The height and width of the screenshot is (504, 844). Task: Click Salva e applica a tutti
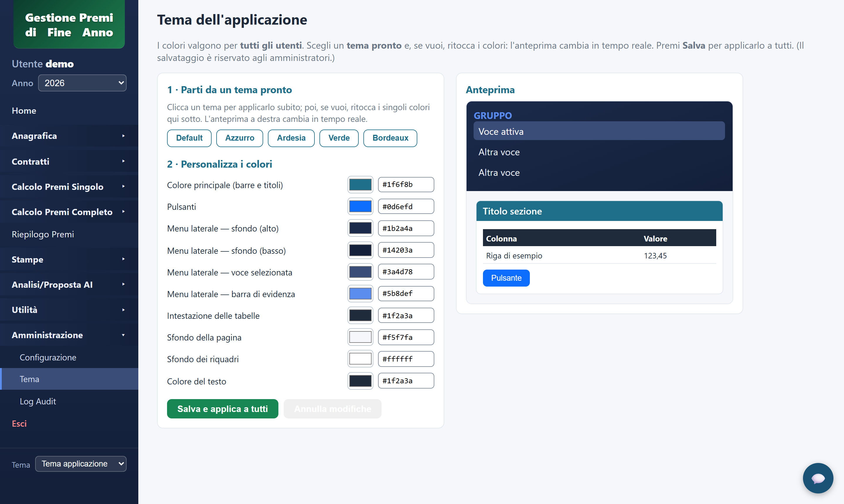(222, 408)
